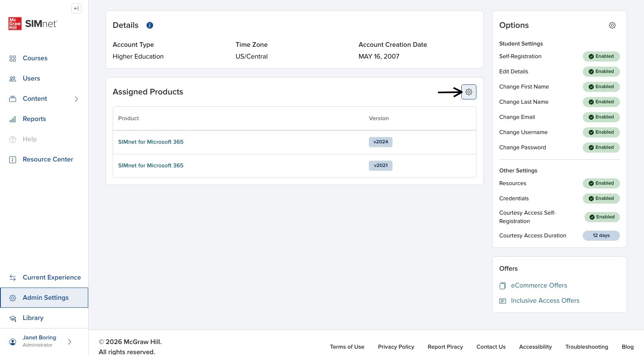Viewport: 644px width, 355px height.
Task: Open Courses from the sidebar
Action: 35,58
